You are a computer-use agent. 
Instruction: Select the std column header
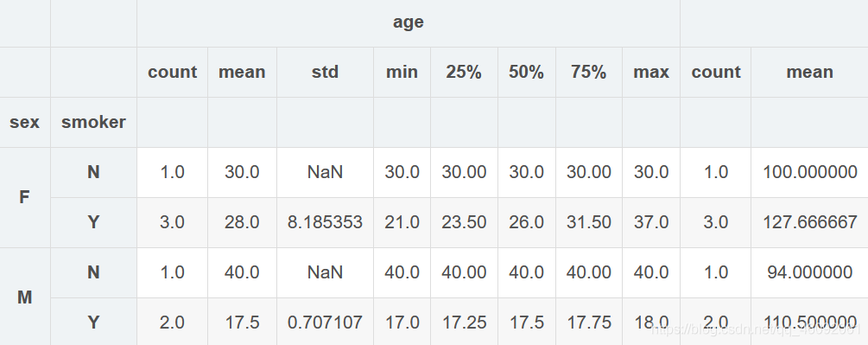pyautogui.click(x=325, y=72)
